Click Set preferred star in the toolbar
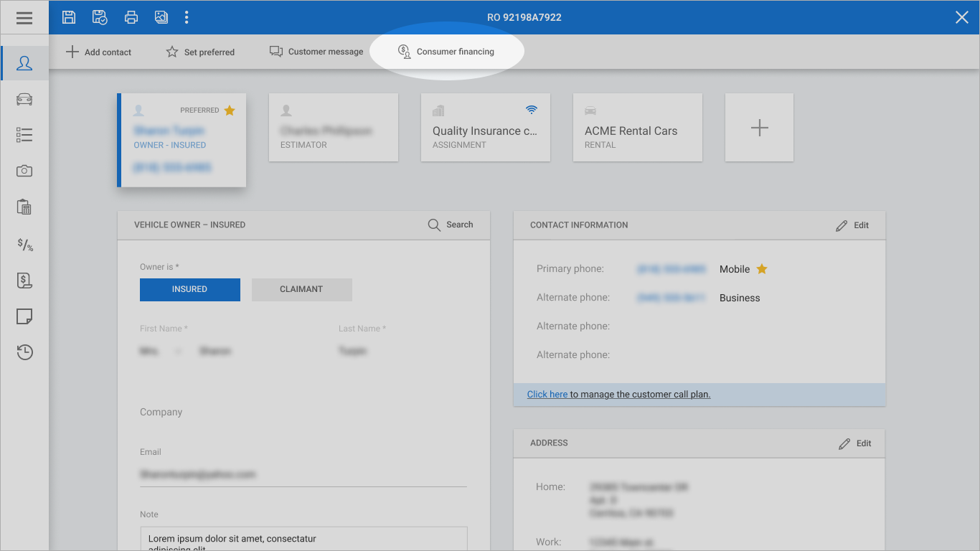Image resolution: width=980 pixels, height=551 pixels. point(200,52)
